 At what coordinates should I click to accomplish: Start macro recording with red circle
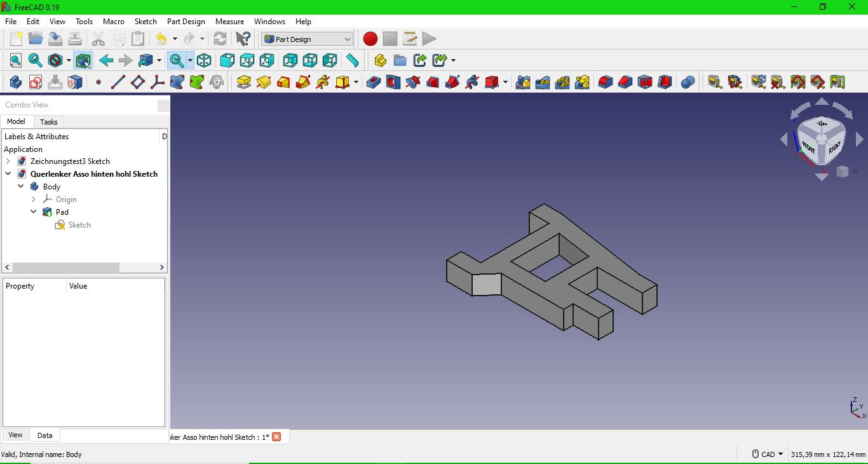[370, 39]
